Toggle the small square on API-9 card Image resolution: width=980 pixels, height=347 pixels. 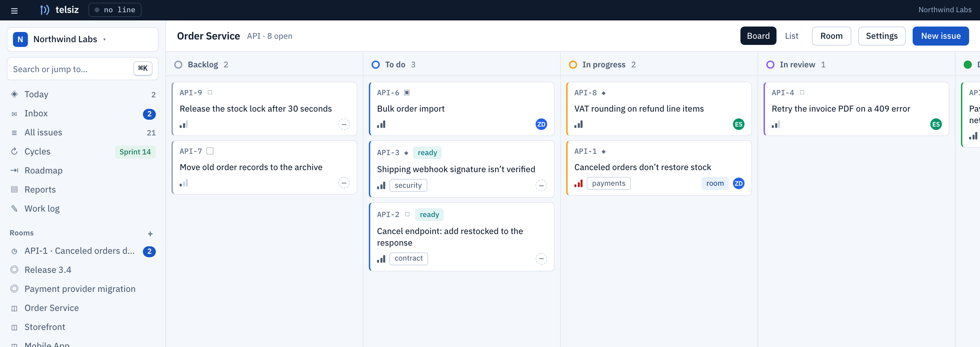[x=210, y=93]
